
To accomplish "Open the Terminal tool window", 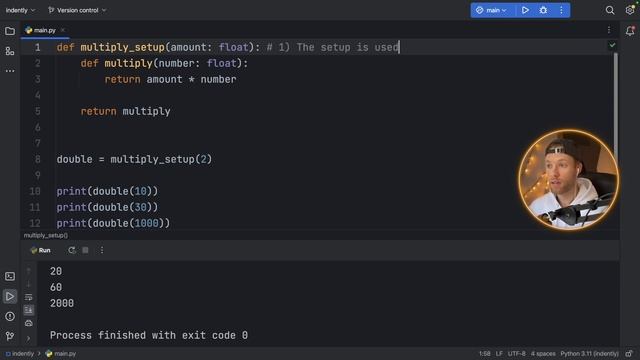I will point(10,277).
